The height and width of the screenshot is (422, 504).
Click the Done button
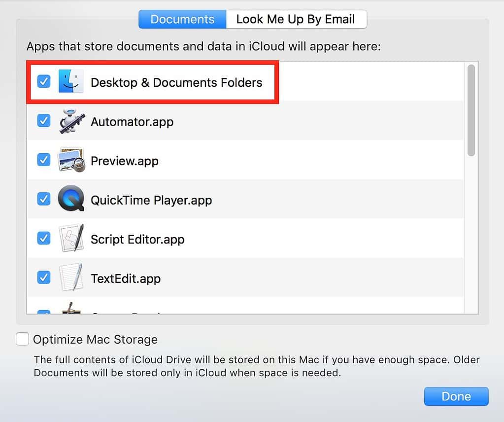coord(455,396)
